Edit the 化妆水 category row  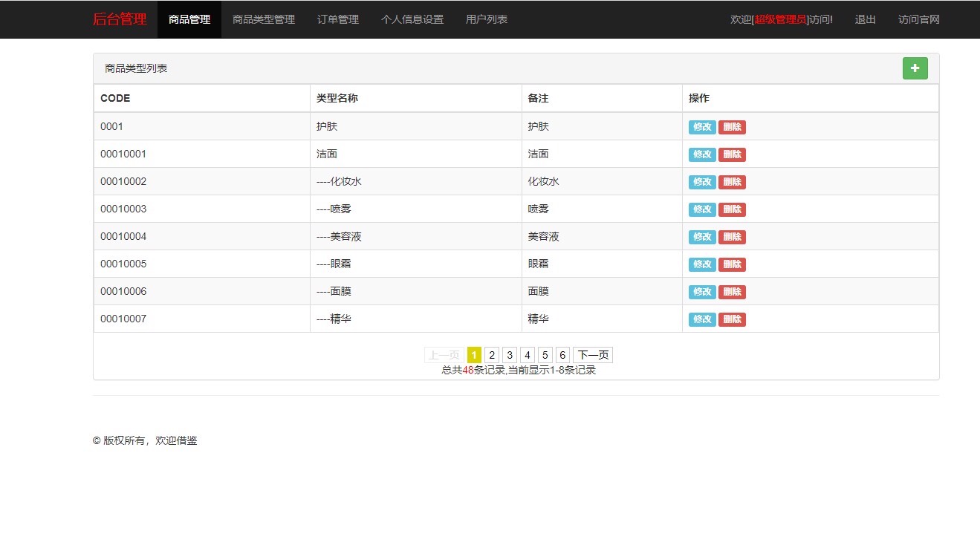click(702, 182)
